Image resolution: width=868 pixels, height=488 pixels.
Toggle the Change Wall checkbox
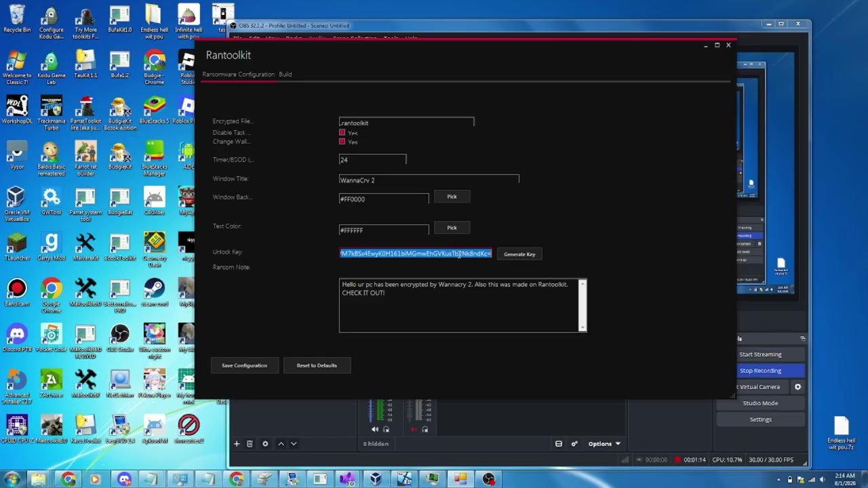pyautogui.click(x=342, y=142)
